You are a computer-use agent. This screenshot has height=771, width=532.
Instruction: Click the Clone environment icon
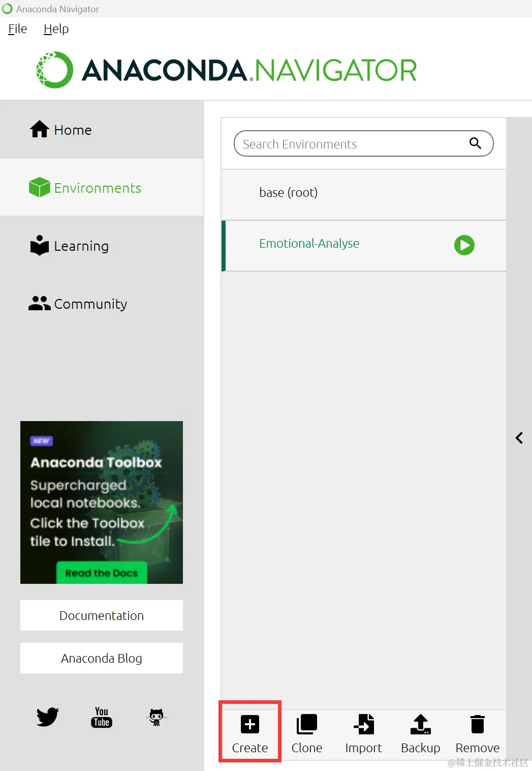tap(307, 724)
